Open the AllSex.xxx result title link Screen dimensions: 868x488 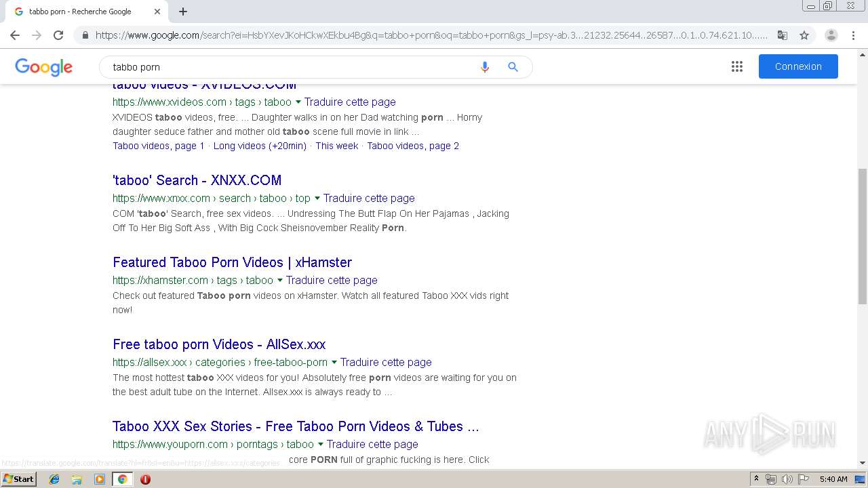tap(219, 344)
